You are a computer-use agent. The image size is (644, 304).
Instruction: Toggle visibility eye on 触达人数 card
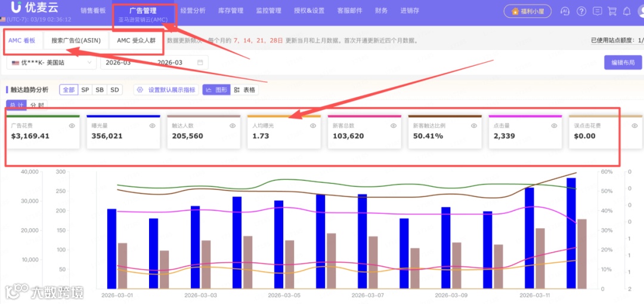[233, 126]
